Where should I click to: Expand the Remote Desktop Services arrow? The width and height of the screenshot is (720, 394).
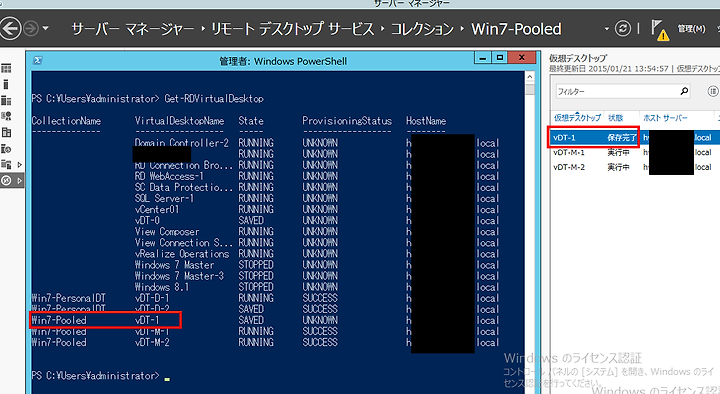[x=19, y=180]
